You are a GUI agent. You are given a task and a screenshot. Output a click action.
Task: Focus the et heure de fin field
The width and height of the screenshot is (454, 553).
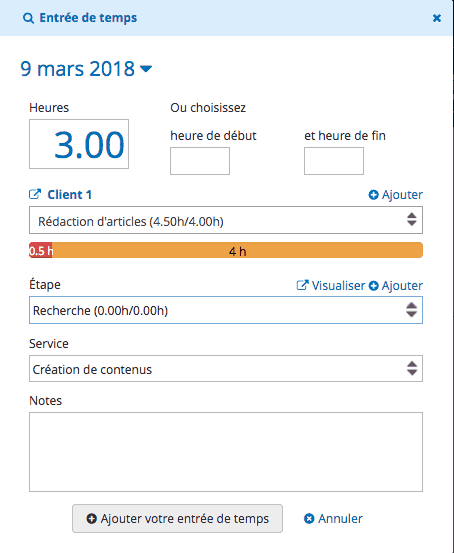pos(334,161)
